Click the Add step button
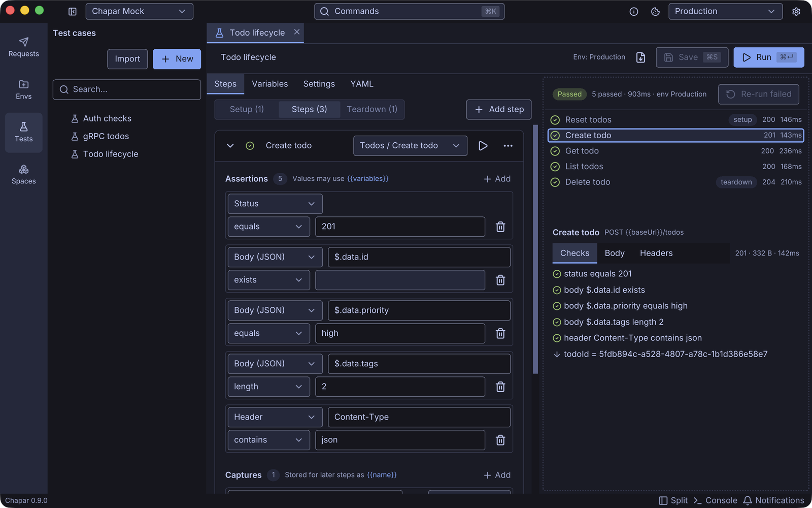The image size is (812, 508). [x=499, y=109]
